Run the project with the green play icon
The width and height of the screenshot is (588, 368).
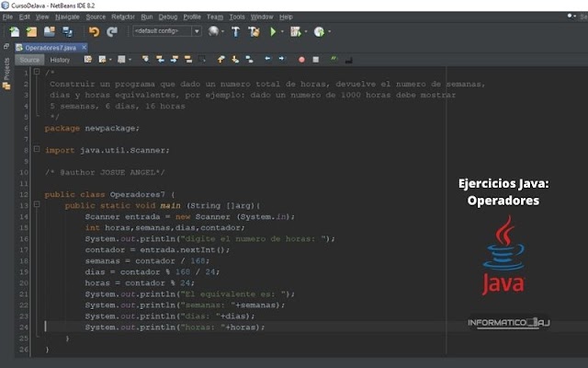coord(273,32)
